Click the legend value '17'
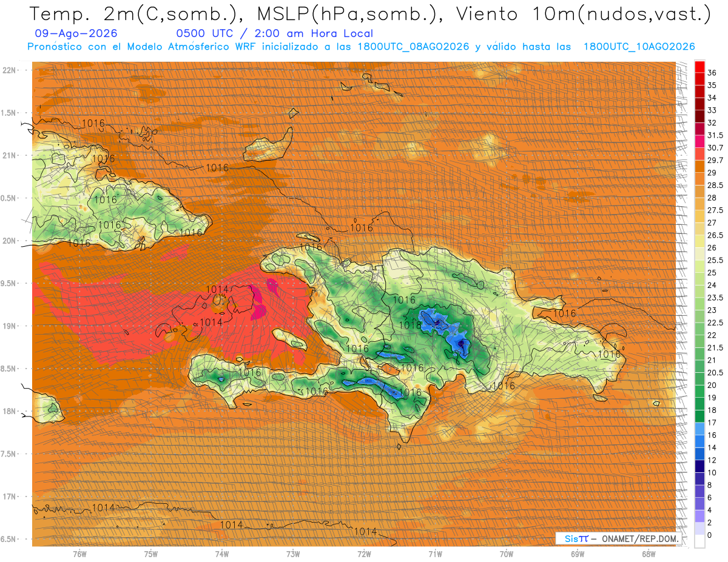The width and height of the screenshot is (728, 562). tap(712, 423)
